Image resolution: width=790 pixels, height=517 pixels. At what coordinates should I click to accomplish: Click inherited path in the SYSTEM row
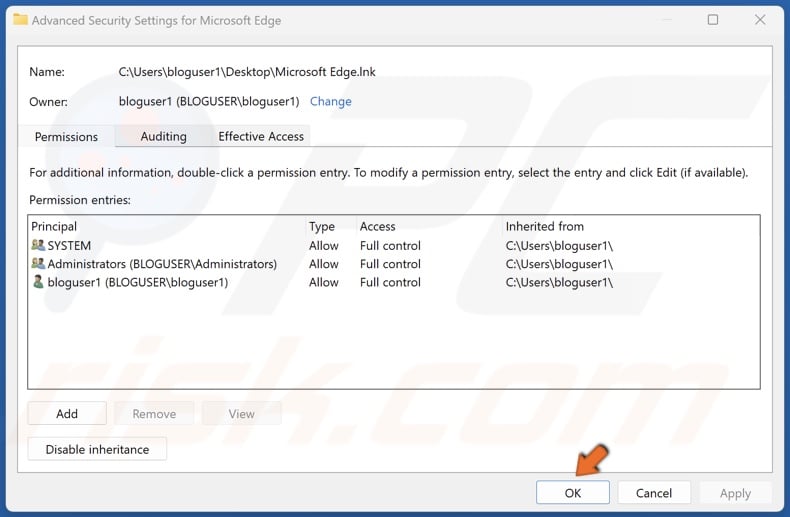click(x=559, y=245)
